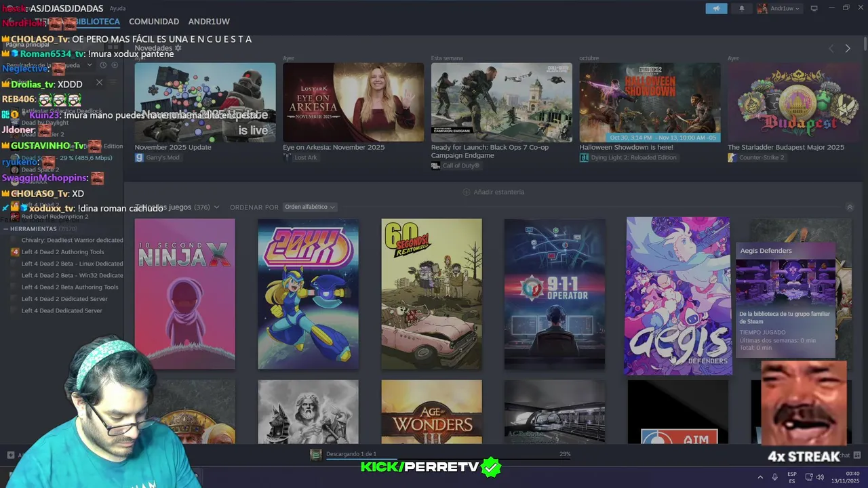Show hidden tray icons chevron
Viewport: 868px width, 488px height.
pyautogui.click(x=759, y=477)
